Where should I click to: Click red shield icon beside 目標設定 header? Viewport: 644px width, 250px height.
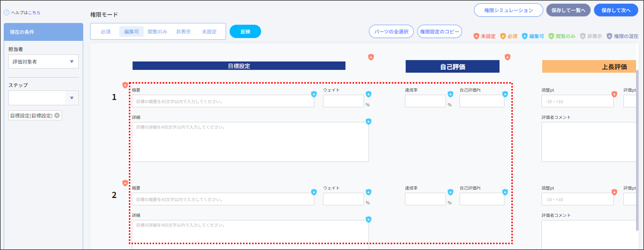tap(371, 57)
